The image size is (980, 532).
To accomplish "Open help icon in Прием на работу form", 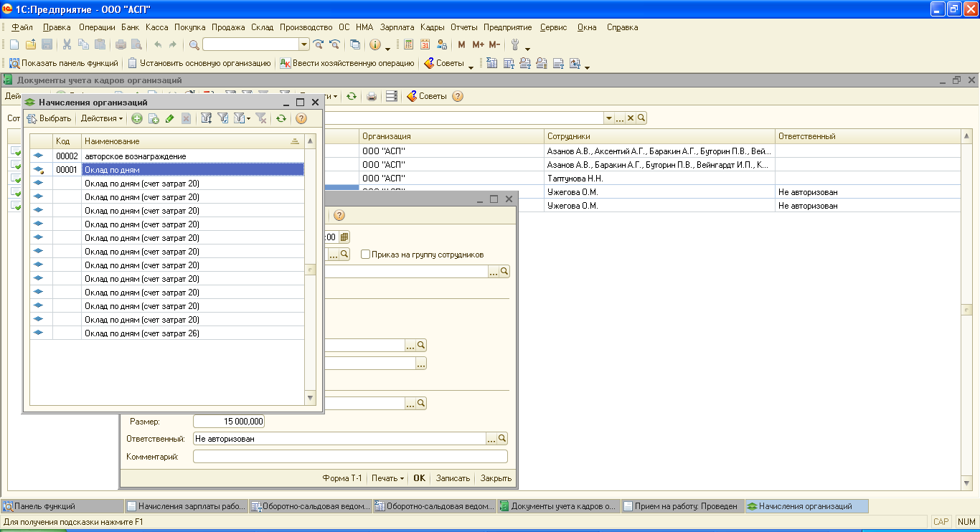I will point(339,215).
